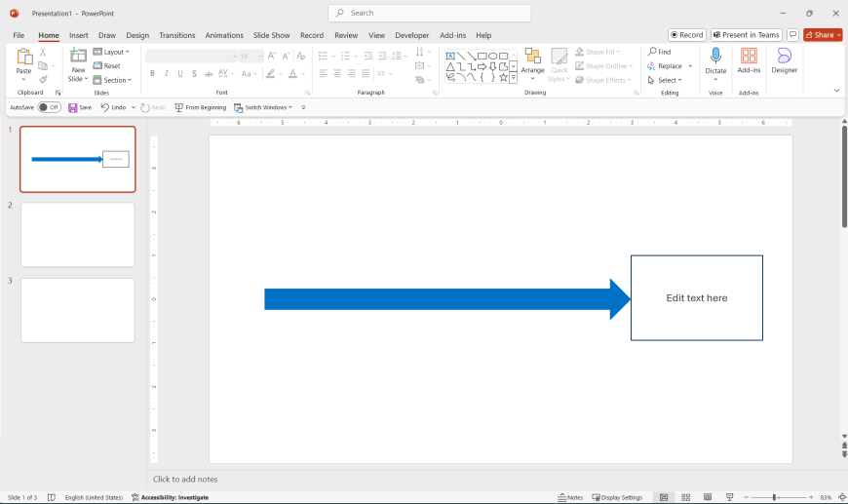Switch to the Slide Show tab
This screenshot has height=504, width=848.
(x=272, y=35)
